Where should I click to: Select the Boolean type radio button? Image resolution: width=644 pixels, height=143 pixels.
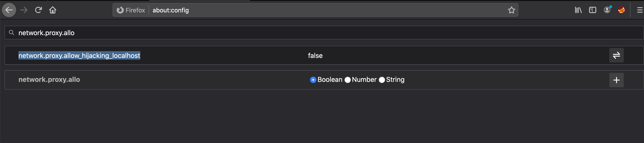pos(313,80)
